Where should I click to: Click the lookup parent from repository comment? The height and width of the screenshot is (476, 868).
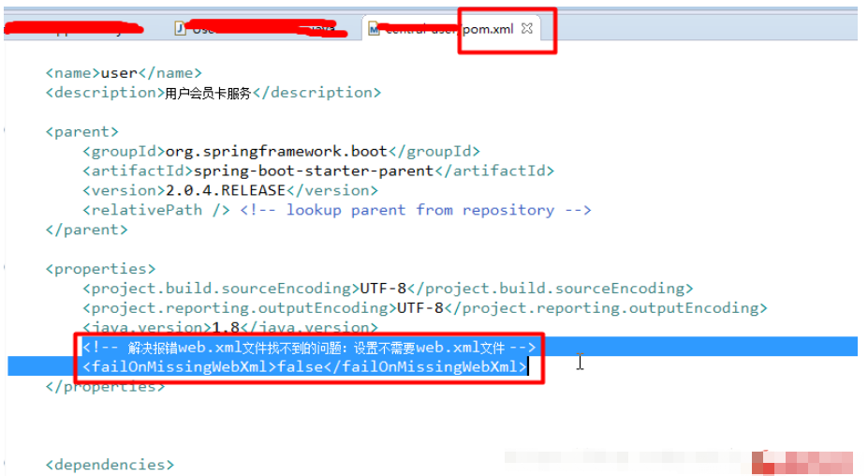coord(416,210)
